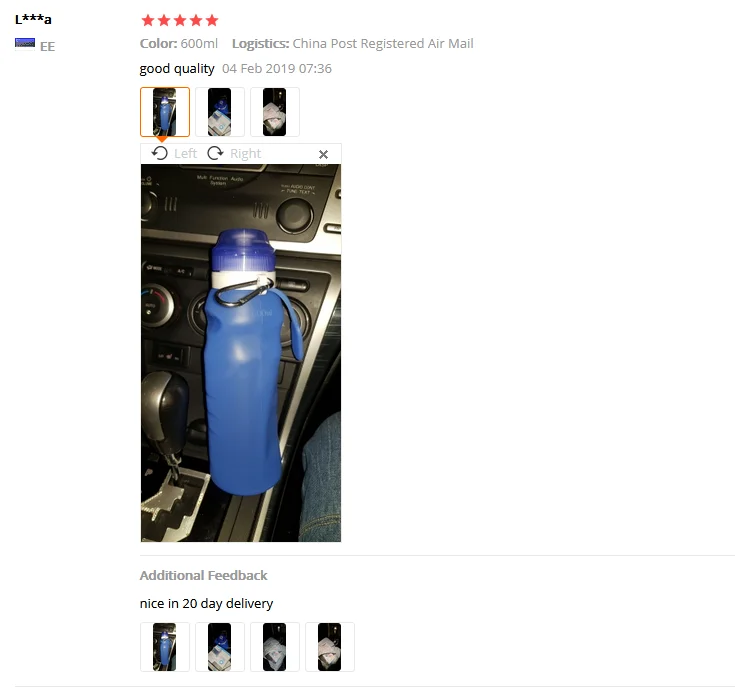Click the EE country code label
The width and height of the screenshot is (735, 695).
point(47,46)
